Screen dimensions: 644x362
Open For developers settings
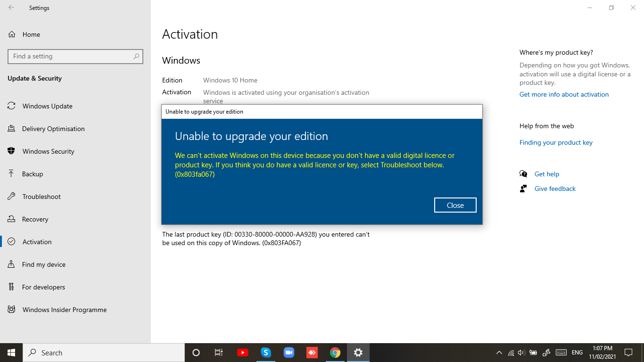click(75, 287)
